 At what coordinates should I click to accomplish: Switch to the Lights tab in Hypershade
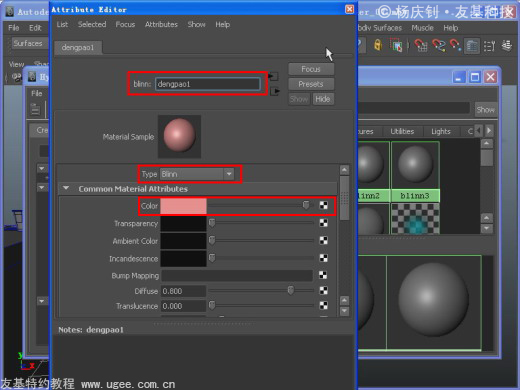pos(441,131)
